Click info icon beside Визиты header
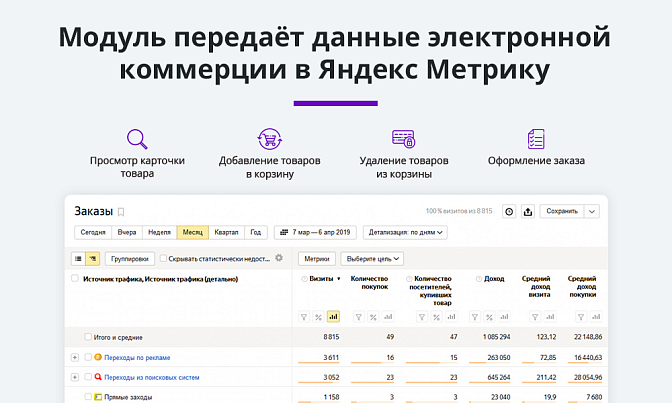 coord(304,279)
